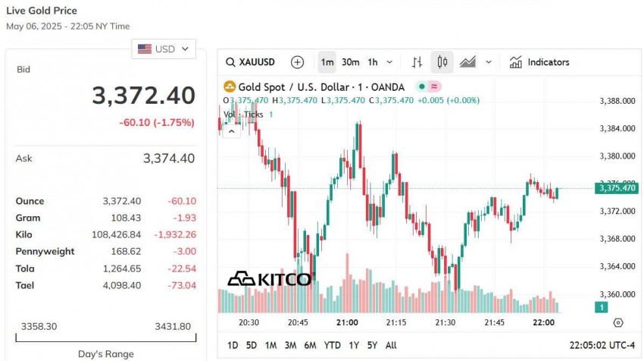
Task: Toggle the green market status dot
Action: coord(421,87)
